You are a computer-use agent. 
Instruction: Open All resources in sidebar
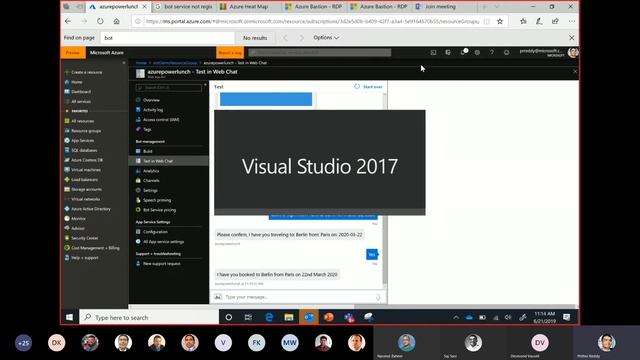point(82,121)
